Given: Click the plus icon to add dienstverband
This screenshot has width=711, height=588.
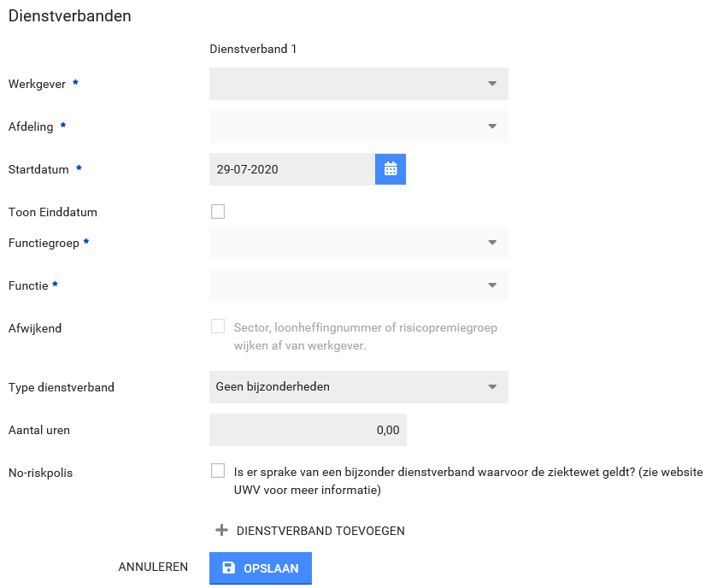Looking at the screenshot, I should (221, 531).
